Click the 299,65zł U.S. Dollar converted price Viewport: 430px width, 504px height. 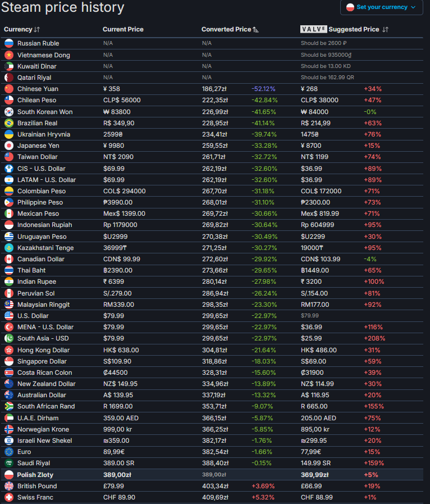coord(215,316)
